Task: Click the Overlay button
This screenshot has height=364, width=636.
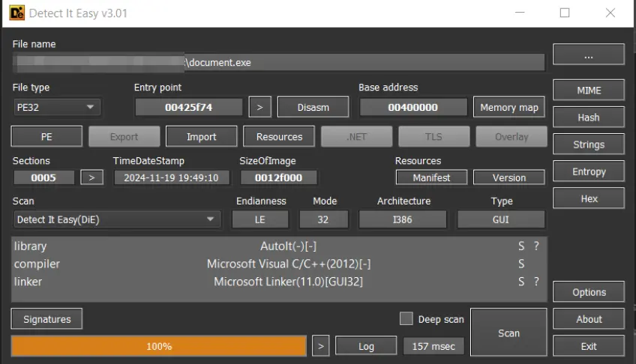Action: [x=511, y=136]
